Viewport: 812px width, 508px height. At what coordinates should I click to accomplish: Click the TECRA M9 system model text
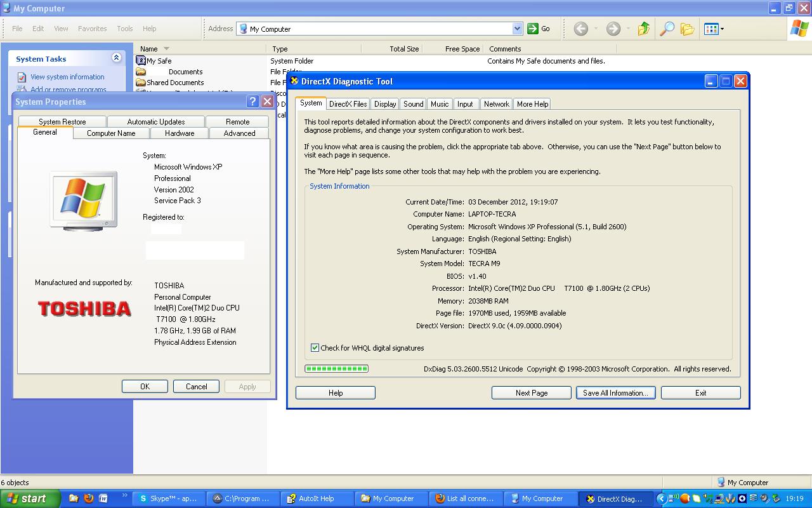click(484, 264)
